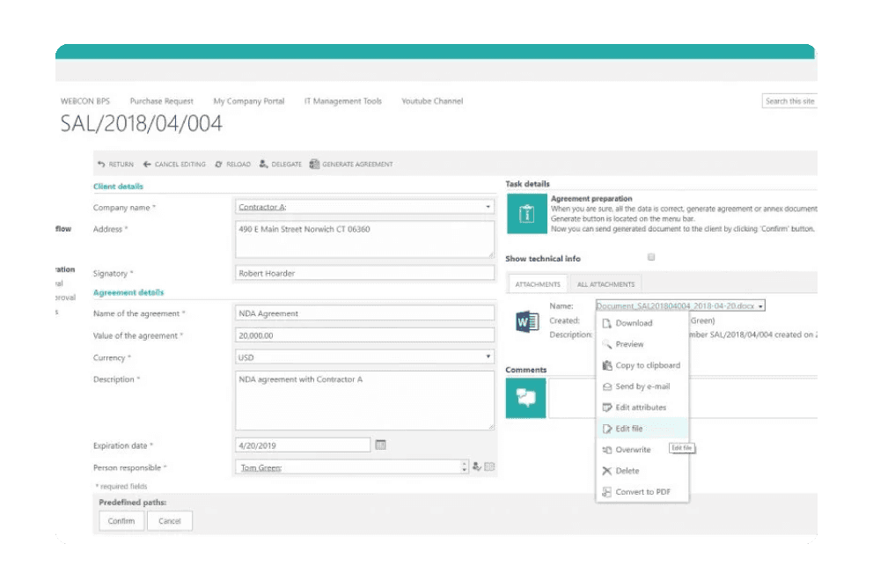The height and width of the screenshot is (588, 873).
Task: Pick Edit attributes from the attachment menu
Action: click(x=642, y=408)
